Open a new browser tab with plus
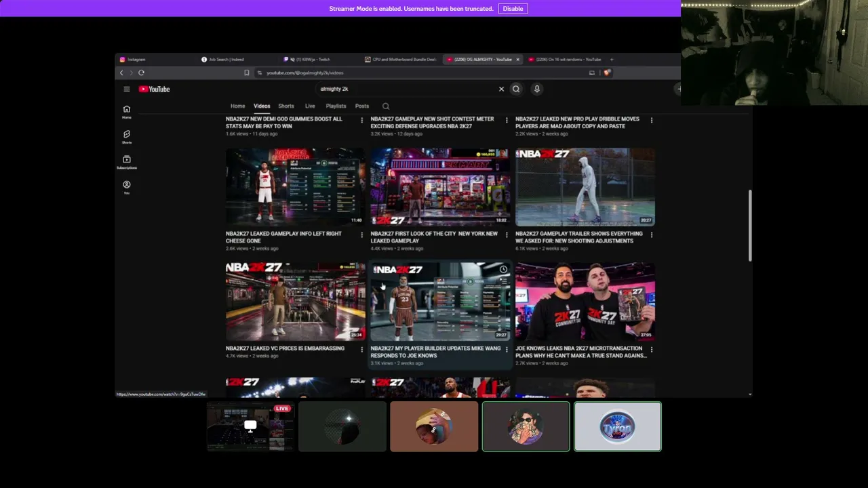 pyautogui.click(x=611, y=59)
